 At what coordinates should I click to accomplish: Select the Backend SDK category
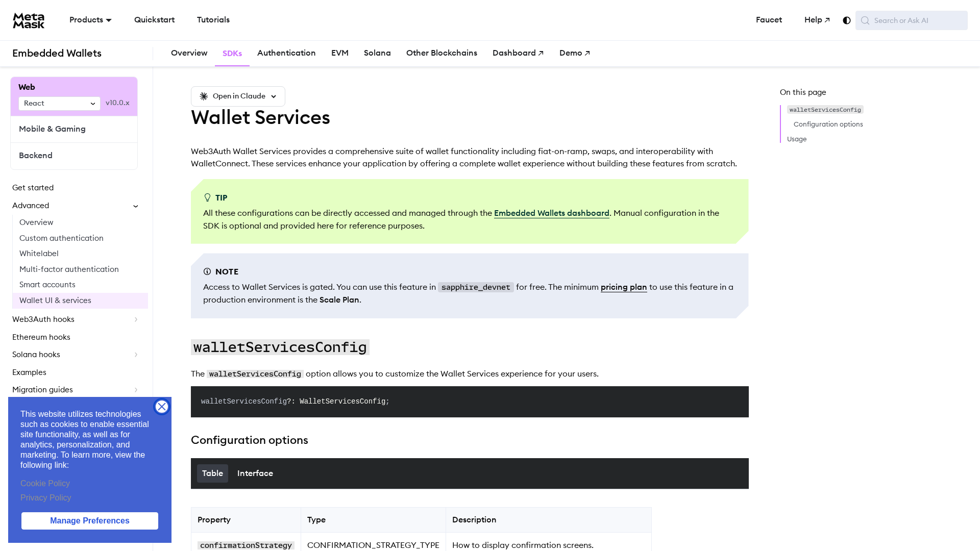click(x=74, y=156)
